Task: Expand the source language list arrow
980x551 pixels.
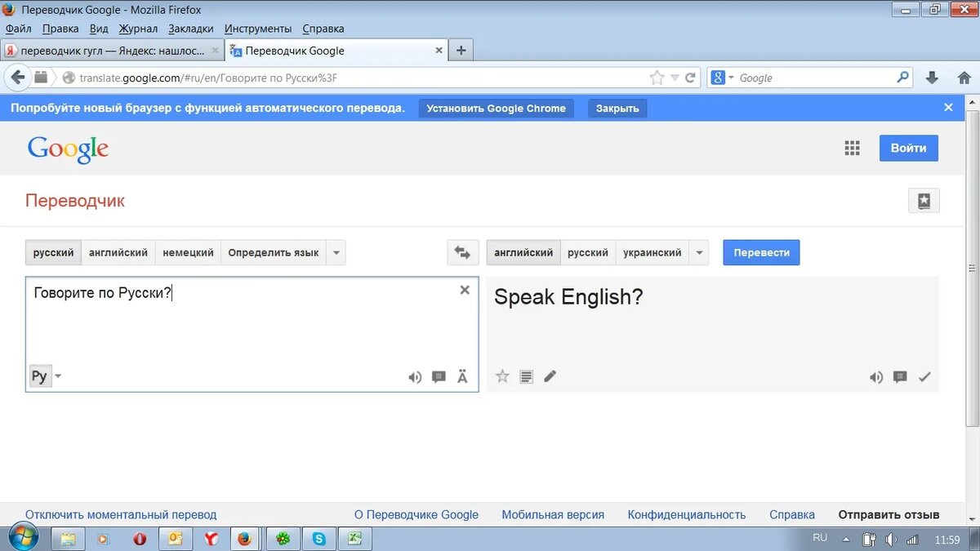Action: (336, 253)
